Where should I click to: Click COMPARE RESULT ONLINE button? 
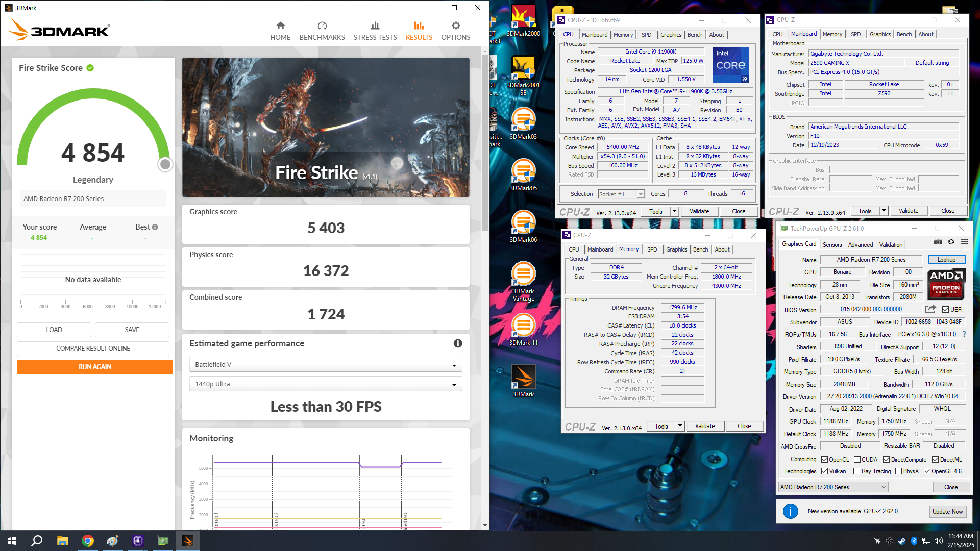[93, 348]
